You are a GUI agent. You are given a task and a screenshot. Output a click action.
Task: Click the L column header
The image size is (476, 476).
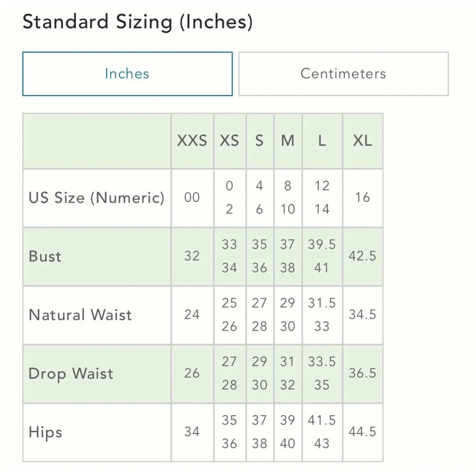pyautogui.click(x=322, y=141)
